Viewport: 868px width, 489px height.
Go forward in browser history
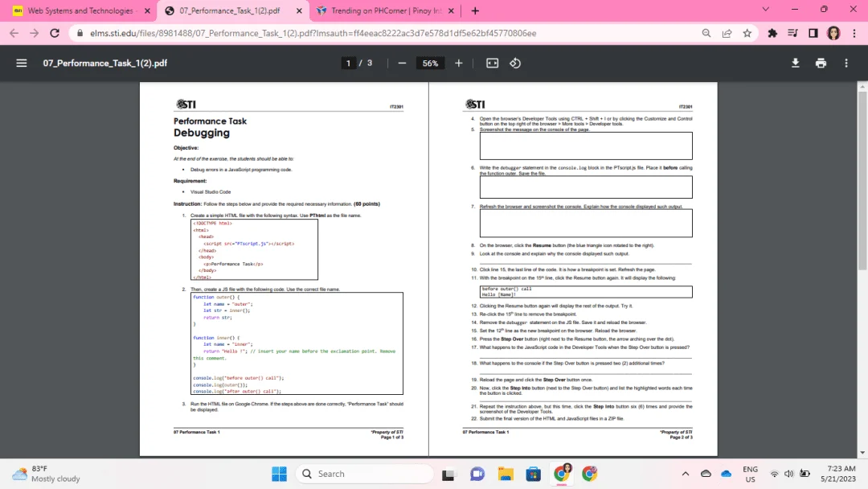point(35,33)
